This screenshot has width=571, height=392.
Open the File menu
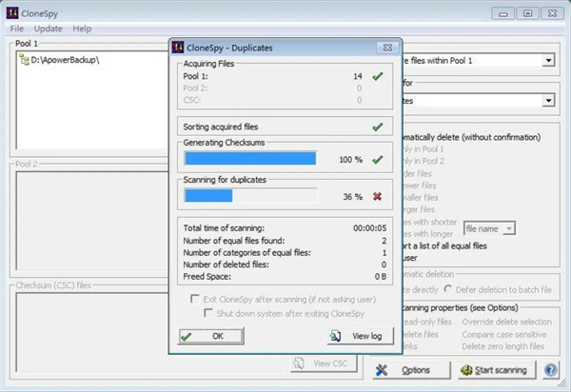17,29
